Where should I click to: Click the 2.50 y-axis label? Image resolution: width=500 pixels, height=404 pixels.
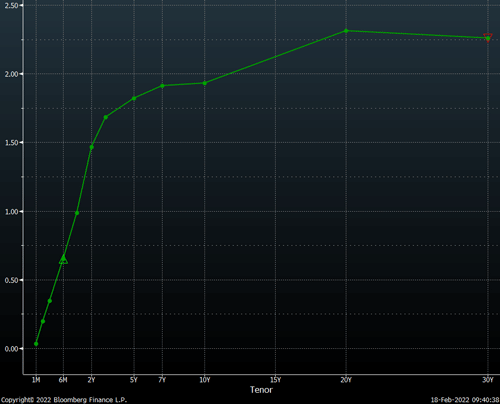[x=11, y=5]
